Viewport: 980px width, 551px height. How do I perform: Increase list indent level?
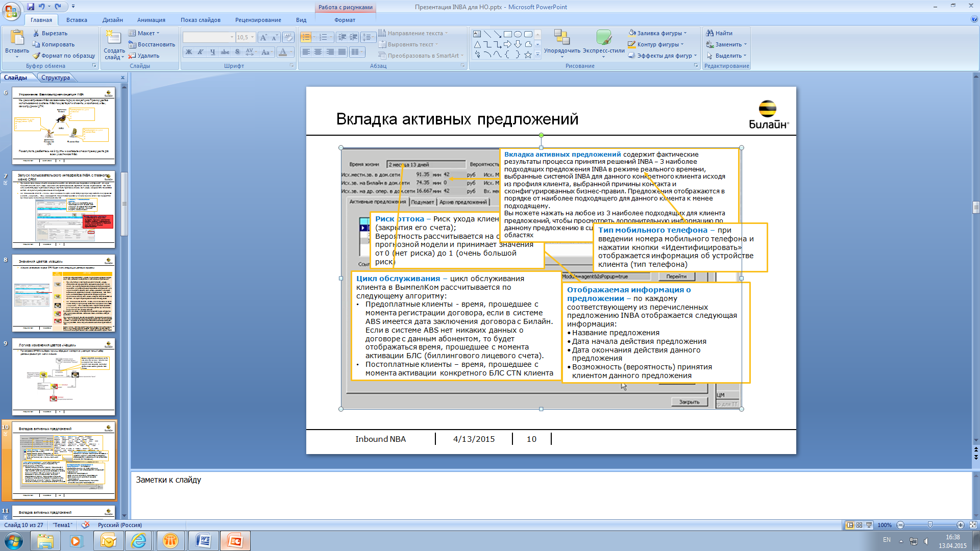click(x=353, y=37)
